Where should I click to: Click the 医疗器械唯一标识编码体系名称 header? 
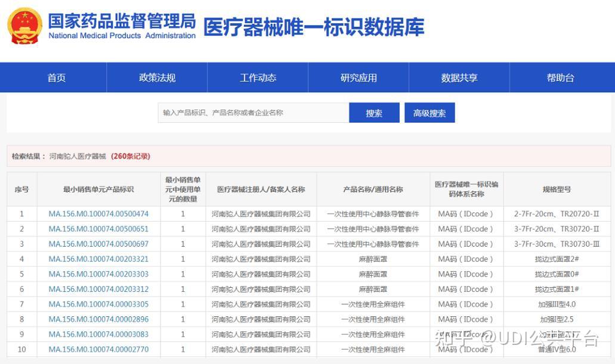click(466, 189)
